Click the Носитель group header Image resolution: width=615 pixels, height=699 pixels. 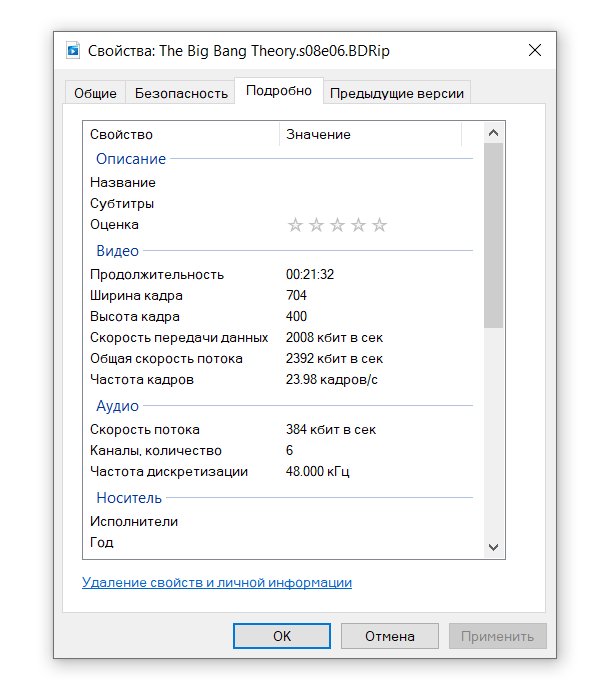(129, 498)
